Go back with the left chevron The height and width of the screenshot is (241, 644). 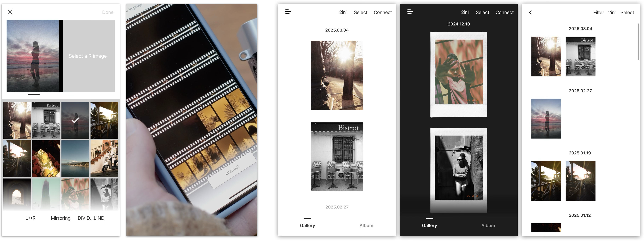click(x=530, y=12)
